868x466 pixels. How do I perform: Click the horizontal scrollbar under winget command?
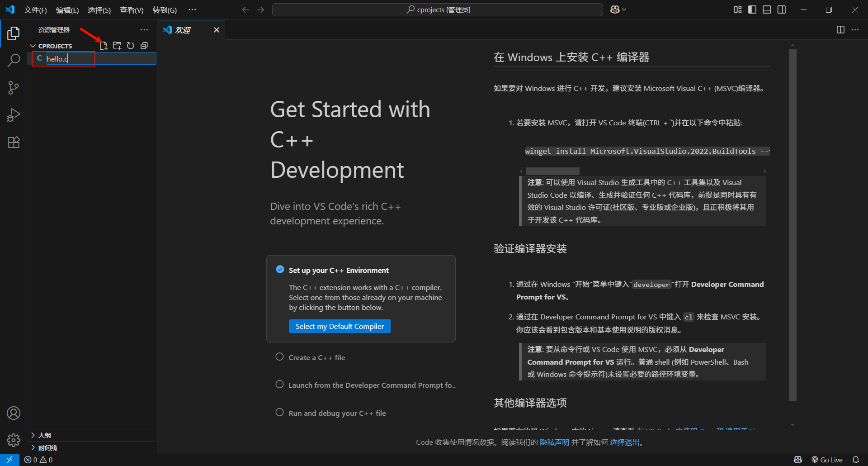tap(552, 171)
